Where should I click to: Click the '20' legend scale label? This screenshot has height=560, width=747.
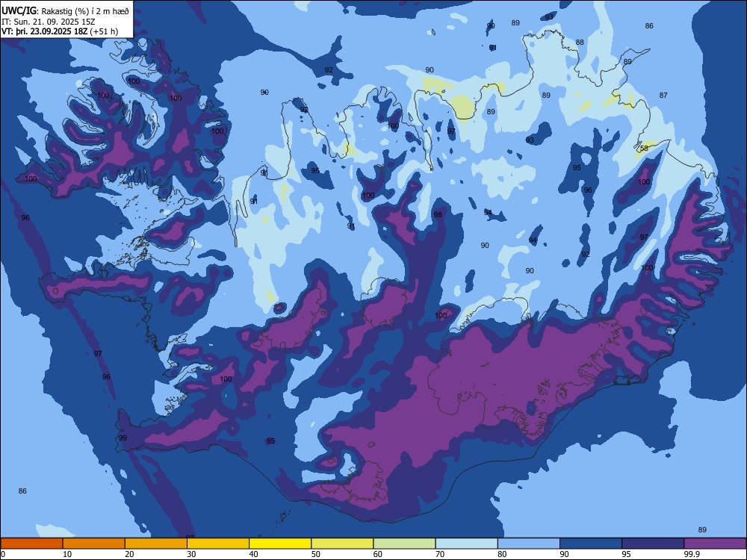pos(129,554)
